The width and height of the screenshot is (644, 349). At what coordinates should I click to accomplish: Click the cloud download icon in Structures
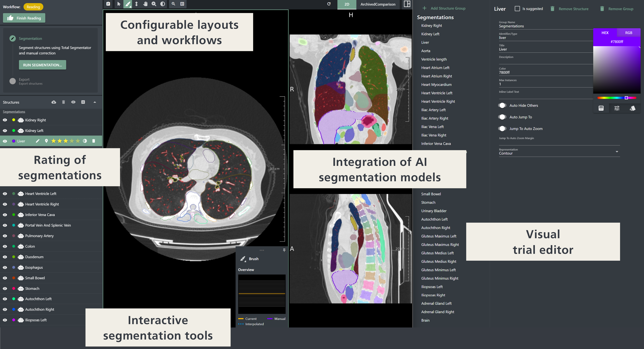(x=54, y=102)
